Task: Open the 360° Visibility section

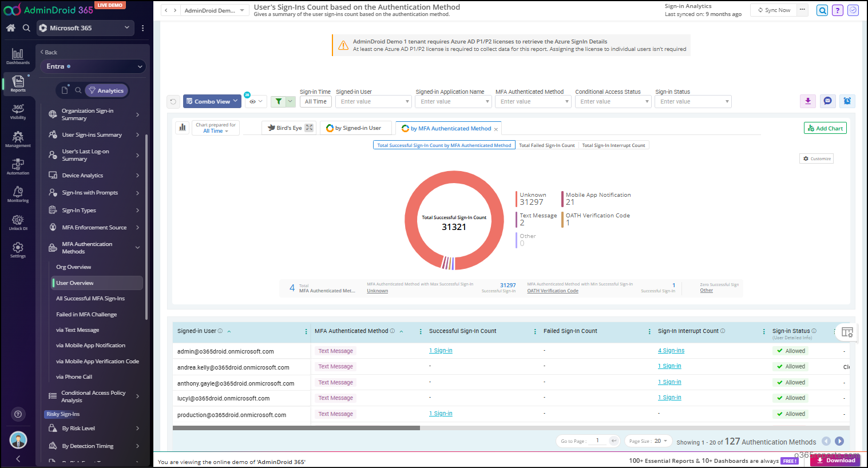Action: coord(18,111)
